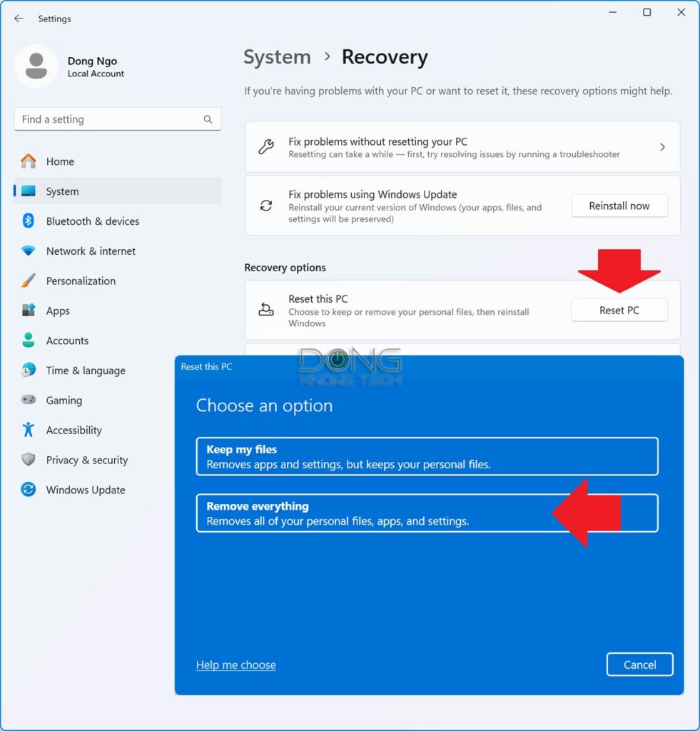
Task: Click the Dong Ngo account name
Action: pyautogui.click(x=92, y=61)
